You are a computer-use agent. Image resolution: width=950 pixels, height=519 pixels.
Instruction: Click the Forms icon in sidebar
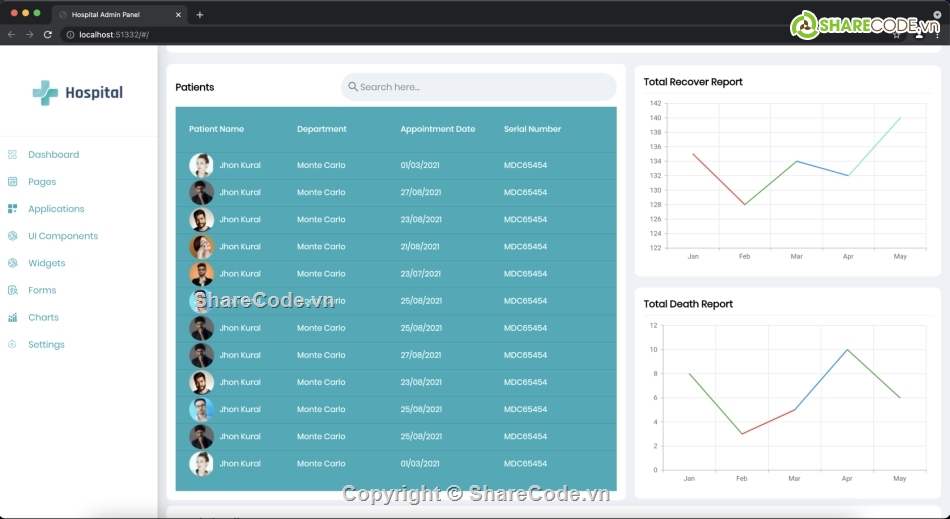tap(12, 290)
